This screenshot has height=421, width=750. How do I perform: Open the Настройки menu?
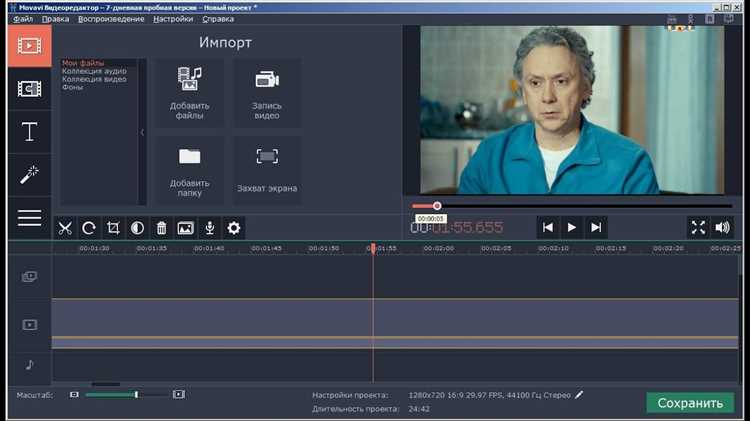point(173,19)
